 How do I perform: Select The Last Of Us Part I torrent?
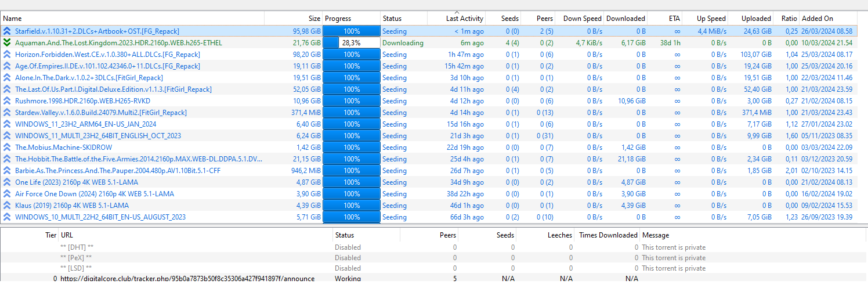click(x=113, y=89)
